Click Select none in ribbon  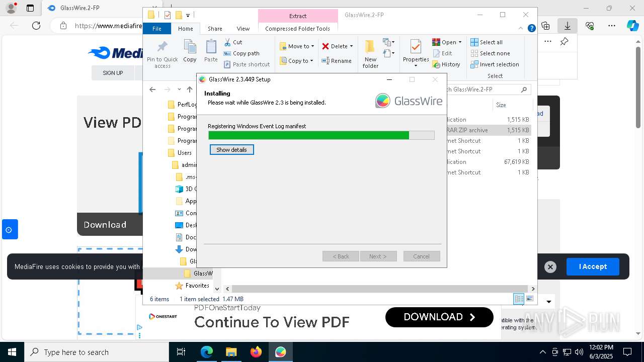pyautogui.click(x=490, y=53)
